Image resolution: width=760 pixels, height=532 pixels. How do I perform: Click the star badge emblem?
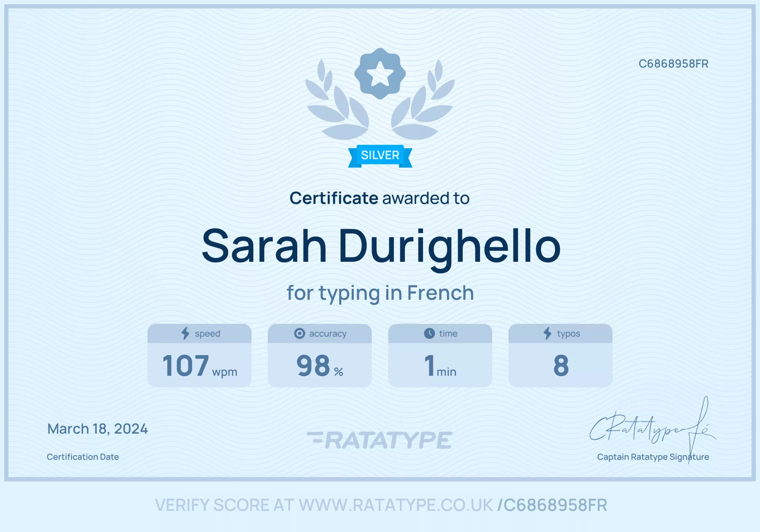coord(380,73)
